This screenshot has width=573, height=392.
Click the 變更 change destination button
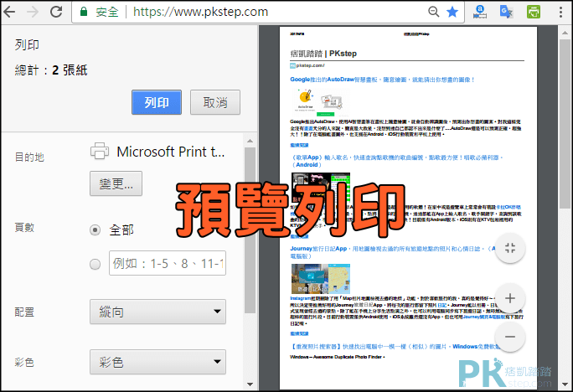point(116,183)
